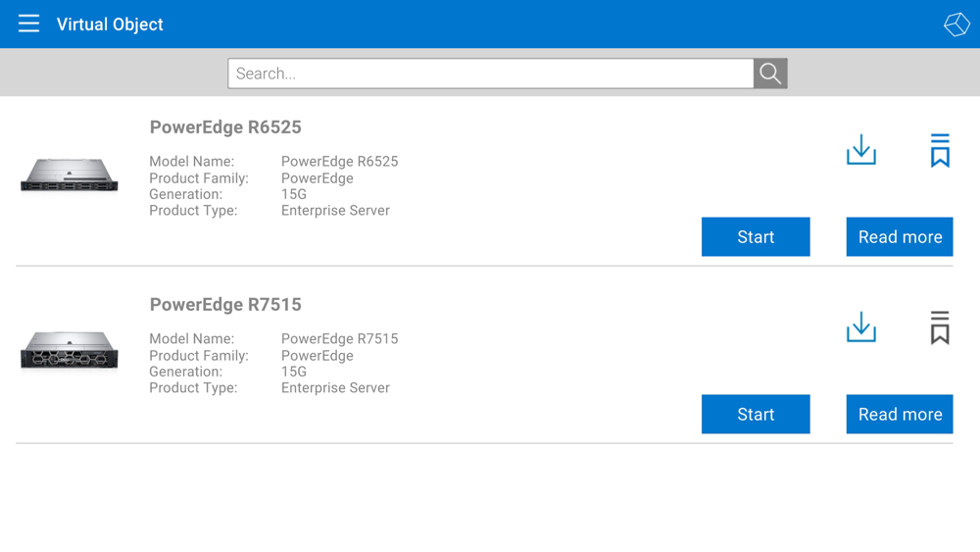Click the Virtual Object header title

click(x=110, y=25)
